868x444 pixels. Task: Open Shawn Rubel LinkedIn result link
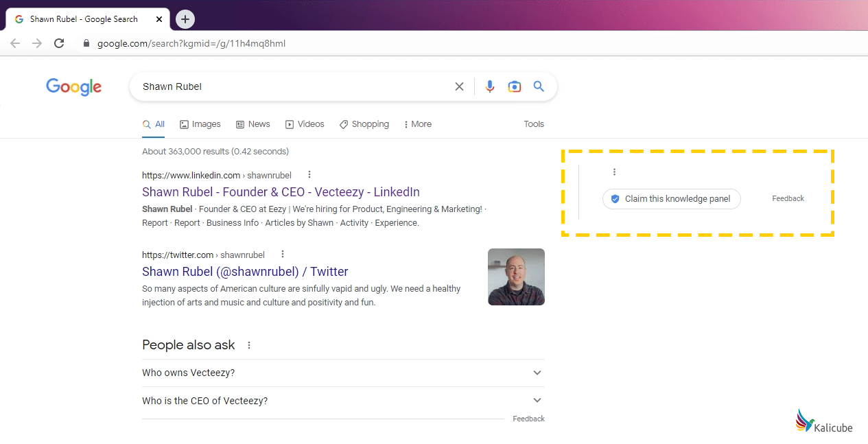[281, 192]
